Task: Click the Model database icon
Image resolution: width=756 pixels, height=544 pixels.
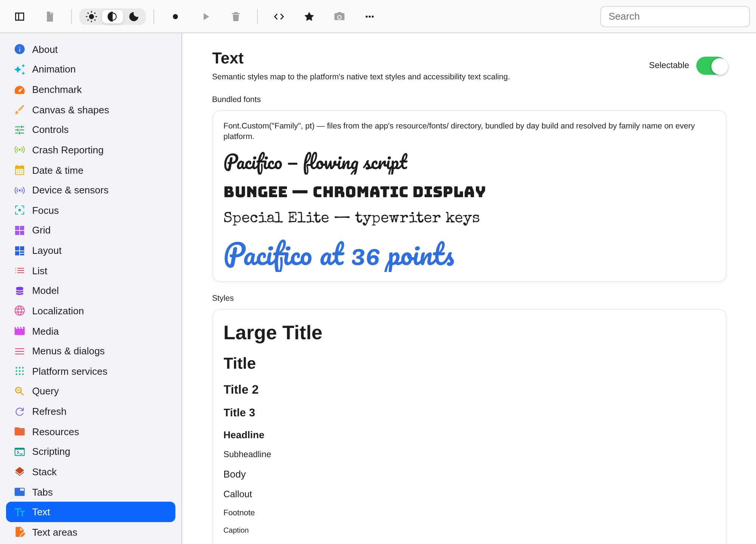Action: tap(20, 291)
